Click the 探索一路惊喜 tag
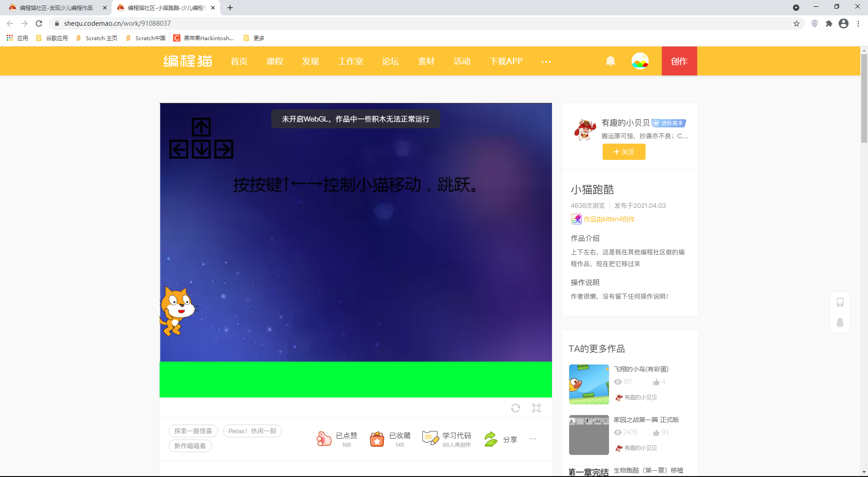 [x=193, y=431]
